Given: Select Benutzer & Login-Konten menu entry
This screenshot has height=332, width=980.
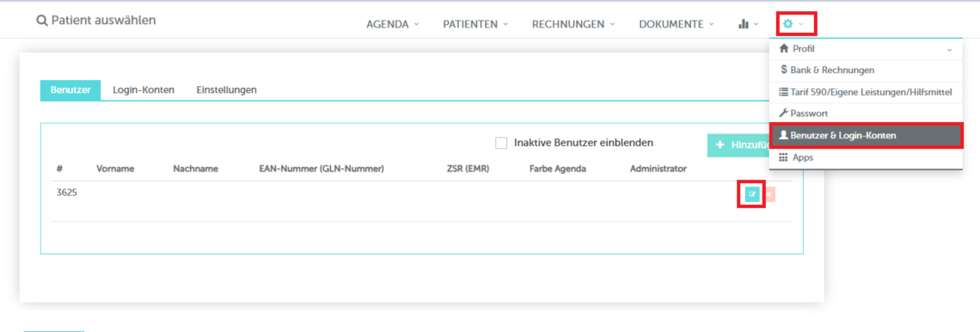Looking at the screenshot, I should pyautogui.click(x=866, y=136).
